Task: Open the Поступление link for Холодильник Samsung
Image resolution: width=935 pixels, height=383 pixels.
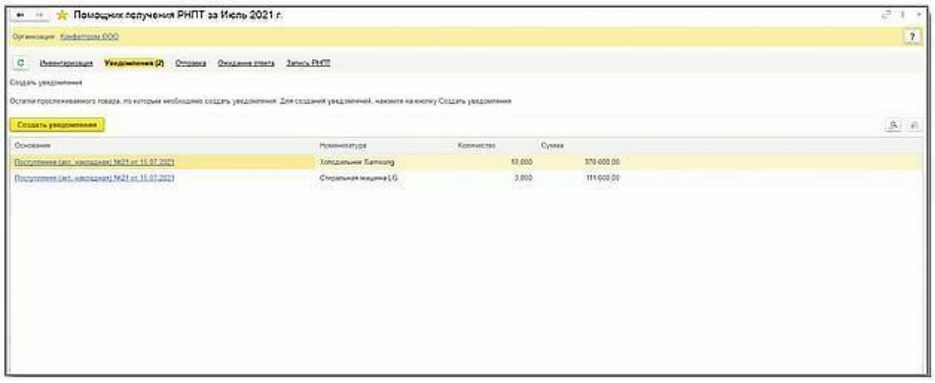Action: pyautogui.click(x=94, y=162)
